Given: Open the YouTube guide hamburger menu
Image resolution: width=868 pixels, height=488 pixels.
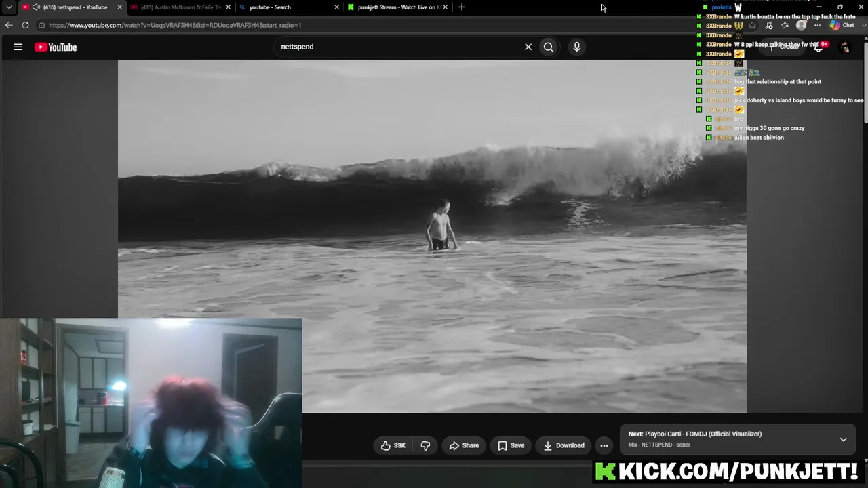Looking at the screenshot, I should 18,47.
